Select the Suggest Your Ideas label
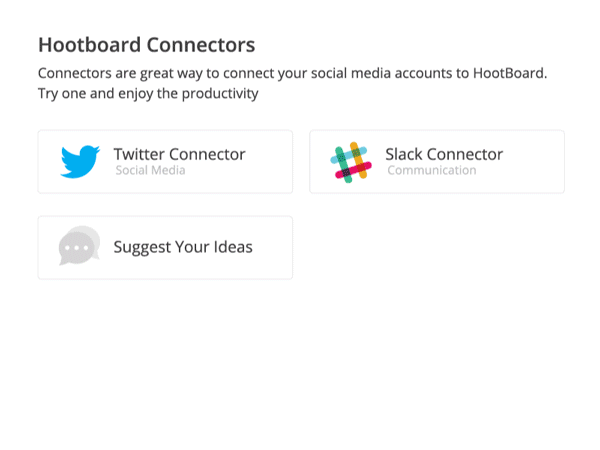This screenshot has width=600, height=450. pyautogui.click(x=183, y=247)
